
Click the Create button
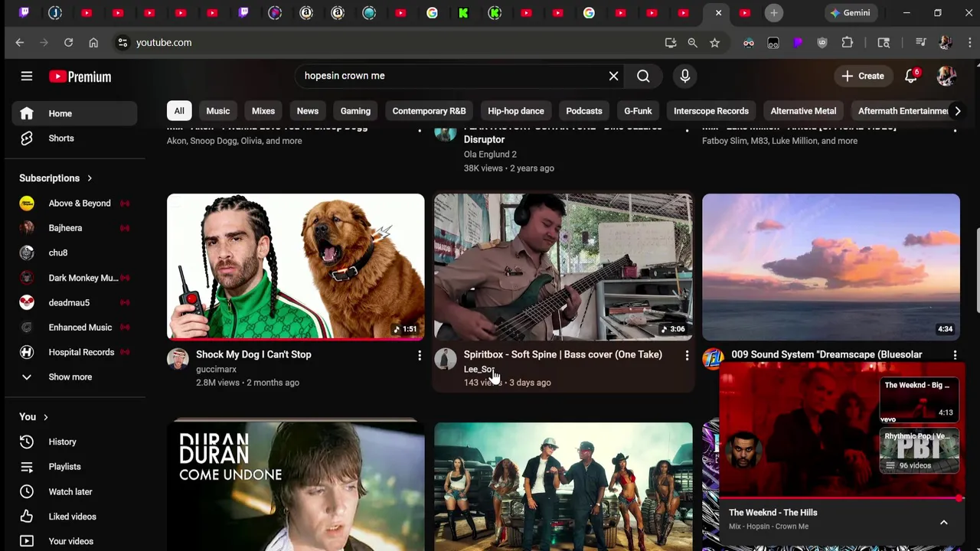863,76
